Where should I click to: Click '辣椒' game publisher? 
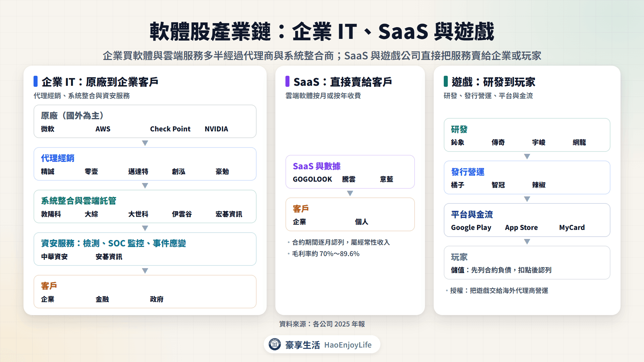tap(539, 185)
